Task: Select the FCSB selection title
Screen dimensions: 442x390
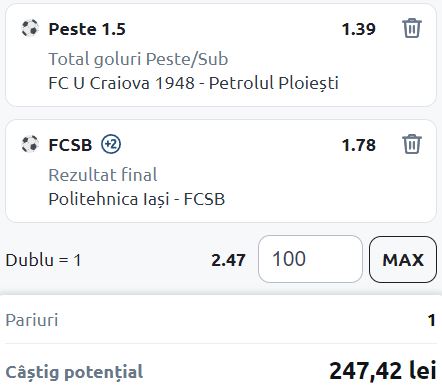Action: [70, 145]
